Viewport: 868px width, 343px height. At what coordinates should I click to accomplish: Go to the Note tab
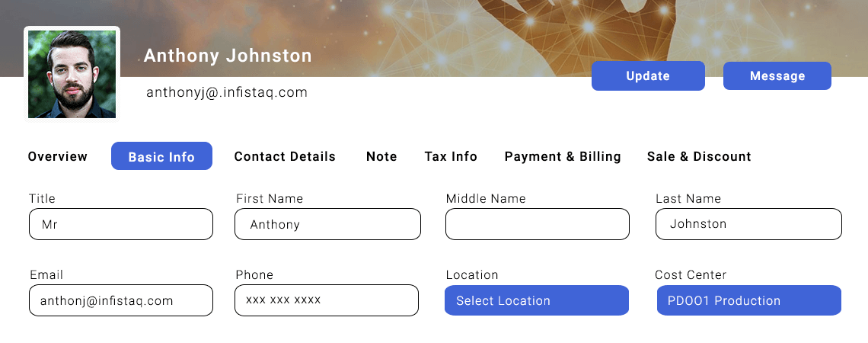click(381, 156)
